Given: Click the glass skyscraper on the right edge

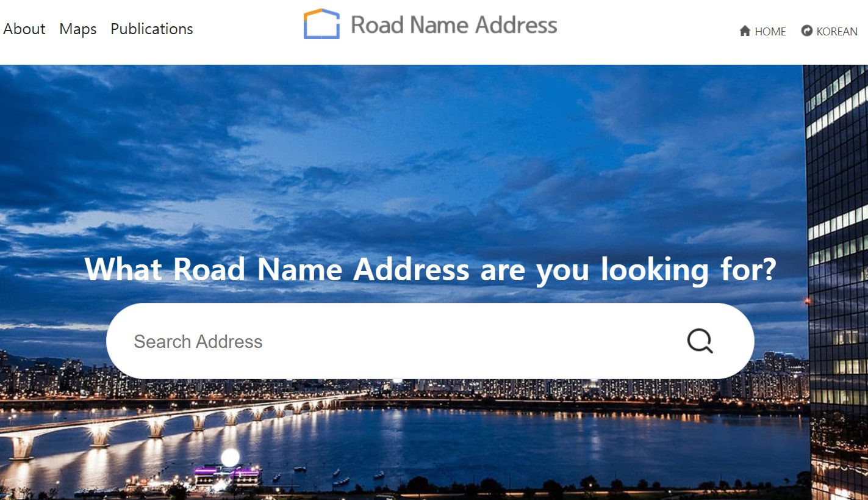Looking at the screenshot, I should 837,282.
